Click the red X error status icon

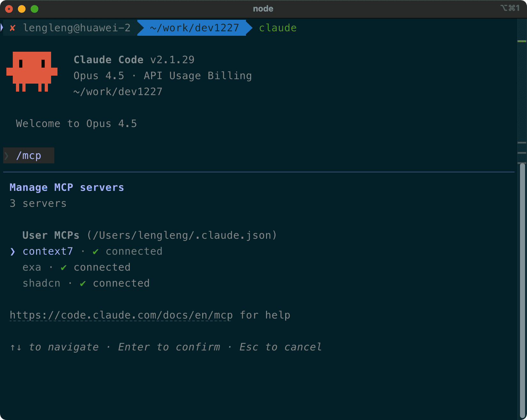click(12, 28)
